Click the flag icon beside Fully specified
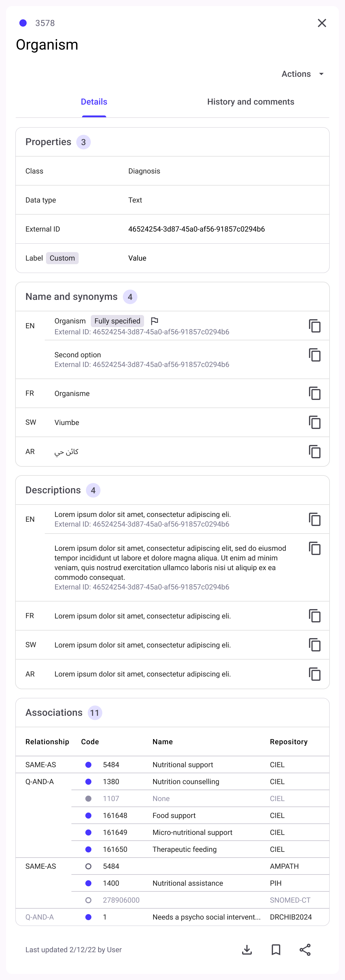 tap(154, 321)
